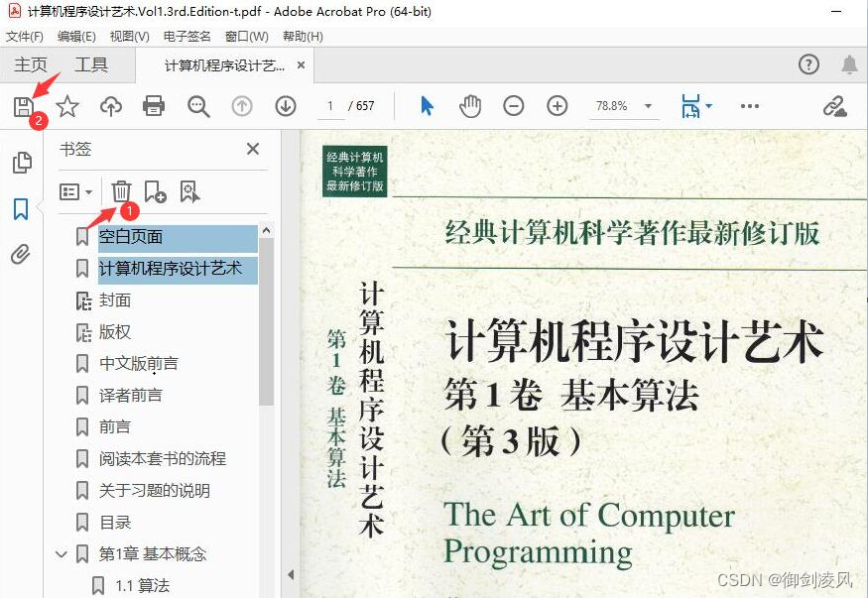This screenshot has width=868, height=598.
Task: Go to next page arrow
Action: click(286, 106)
